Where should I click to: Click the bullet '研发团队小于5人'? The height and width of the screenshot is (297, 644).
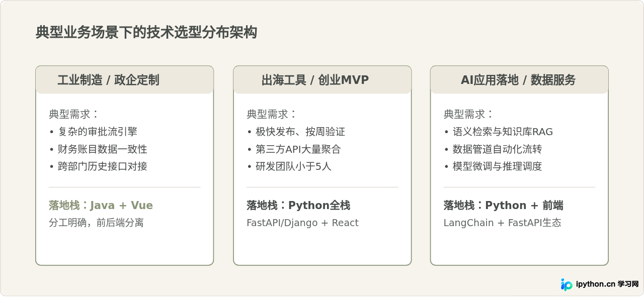point(289,166)
